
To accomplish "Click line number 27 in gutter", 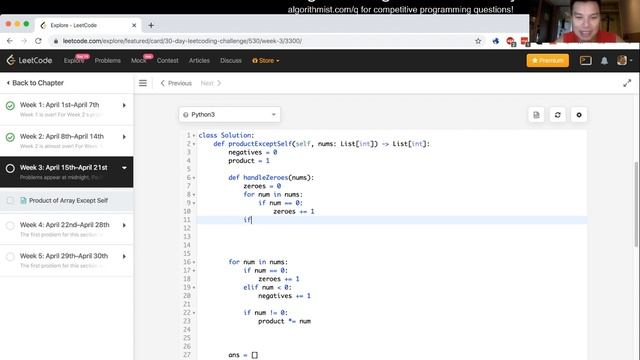I will coord(187,355).
